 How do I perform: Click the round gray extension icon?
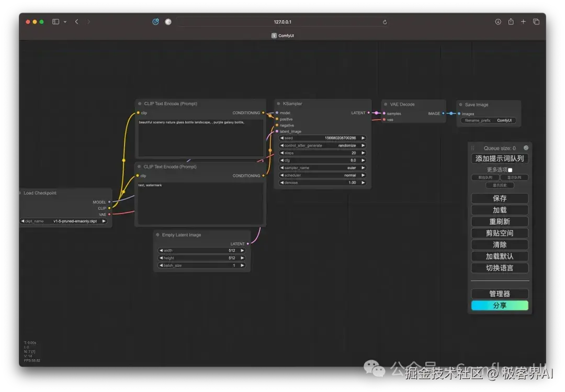tap(168, 21)
